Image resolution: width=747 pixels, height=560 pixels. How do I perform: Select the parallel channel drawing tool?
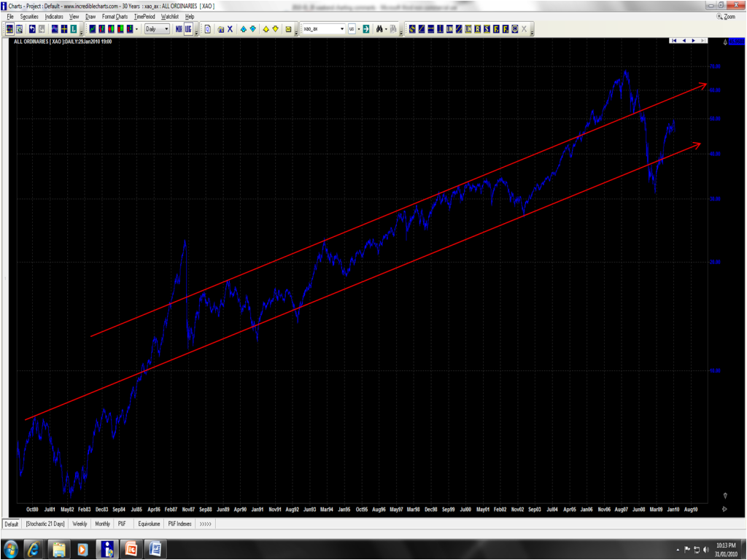pos(459,29)
